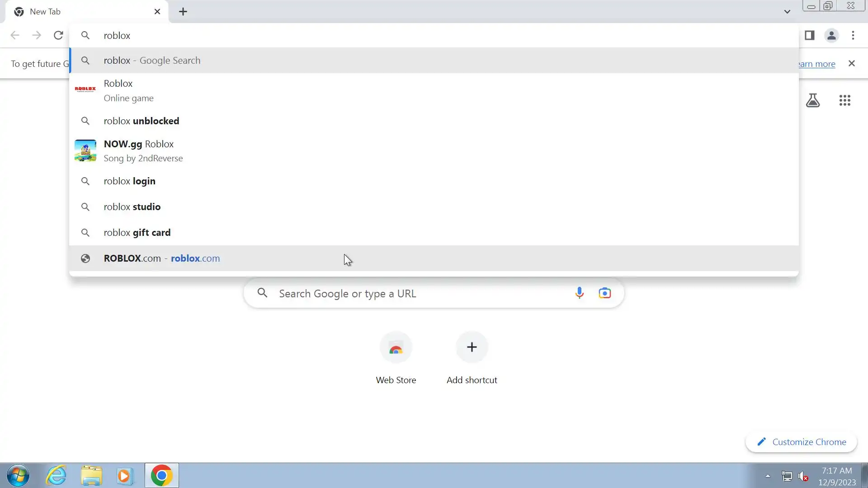This screenshot has height=488, width=868.
Task: Reload the current page
Action: pyautogui.click(x=58, y=35)
